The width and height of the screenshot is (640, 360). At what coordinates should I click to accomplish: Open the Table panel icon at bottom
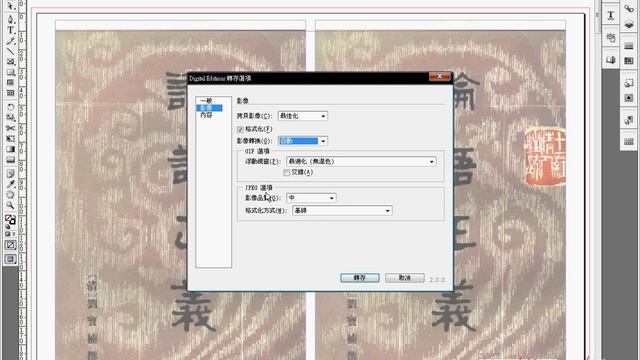point(629,142)
